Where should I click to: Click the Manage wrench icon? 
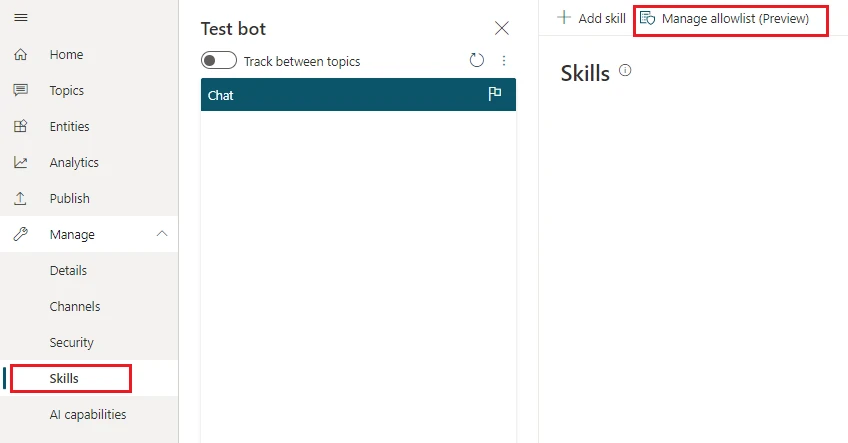[x=21, y=234]
